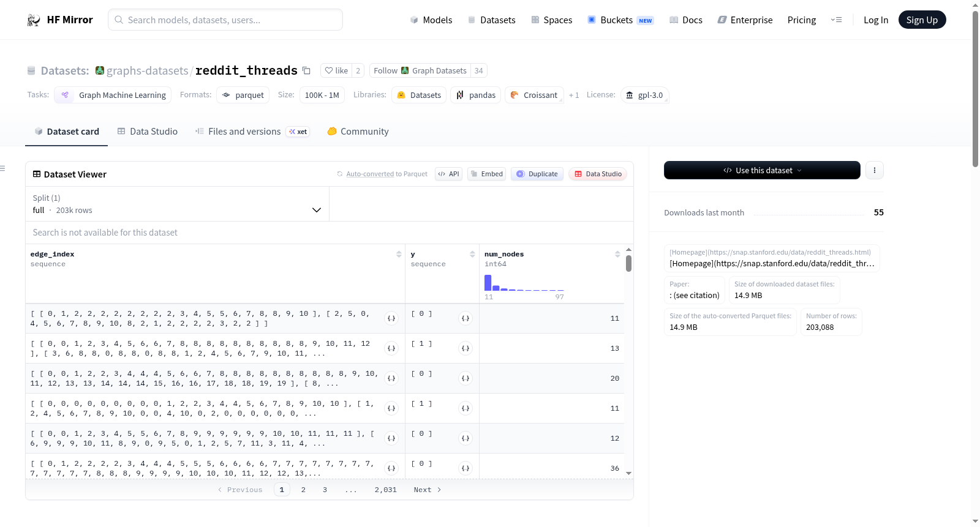Jump to last page 2,031

(x=386, y=490)
